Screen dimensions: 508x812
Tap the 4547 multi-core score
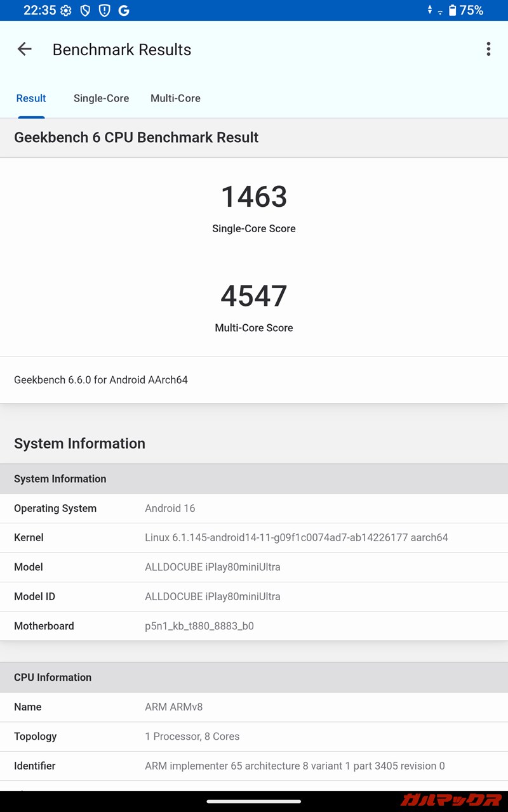[254, 296]
